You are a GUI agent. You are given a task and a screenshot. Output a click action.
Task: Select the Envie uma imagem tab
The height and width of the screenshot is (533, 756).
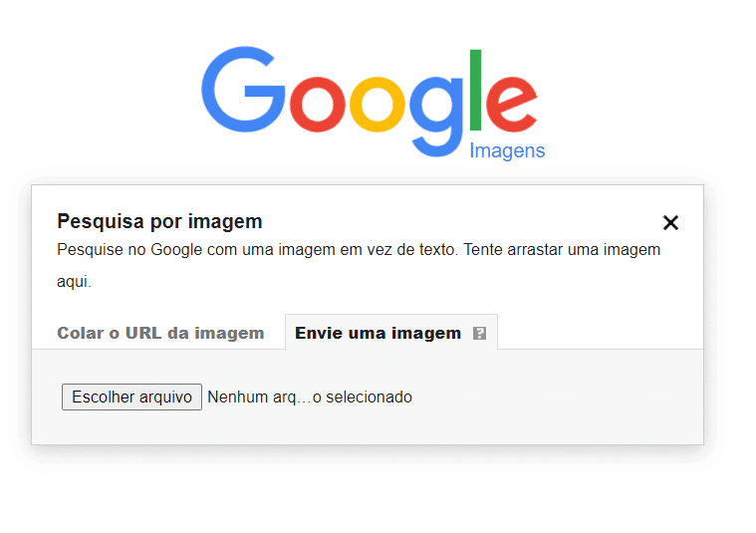click(378, 333)
